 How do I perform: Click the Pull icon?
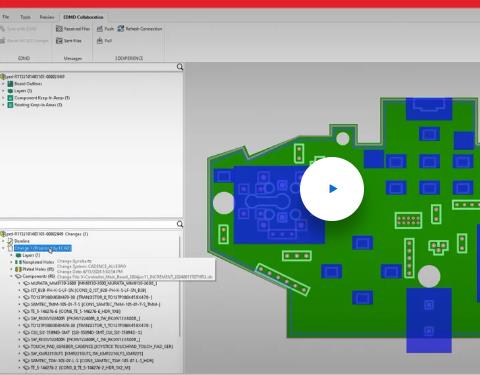coord(100,41)
